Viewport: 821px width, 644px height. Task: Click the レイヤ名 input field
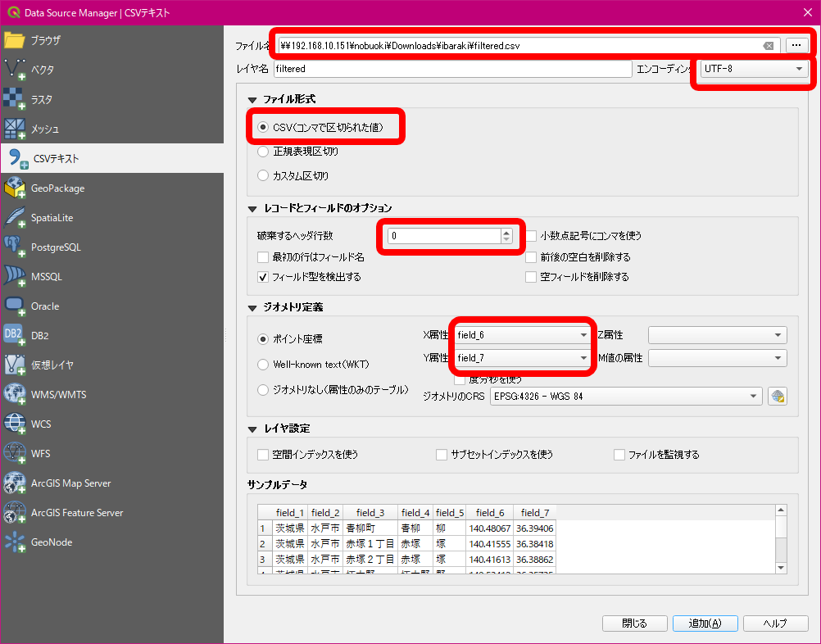click(451, 69)
